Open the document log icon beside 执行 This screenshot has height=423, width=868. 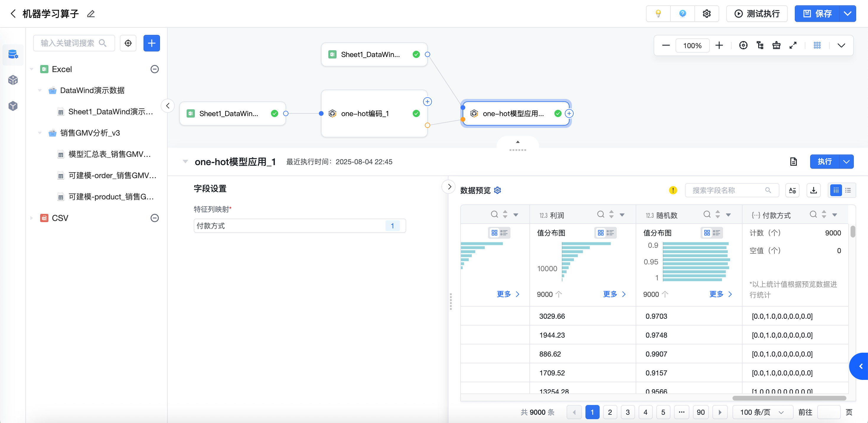tap(794, 162)
